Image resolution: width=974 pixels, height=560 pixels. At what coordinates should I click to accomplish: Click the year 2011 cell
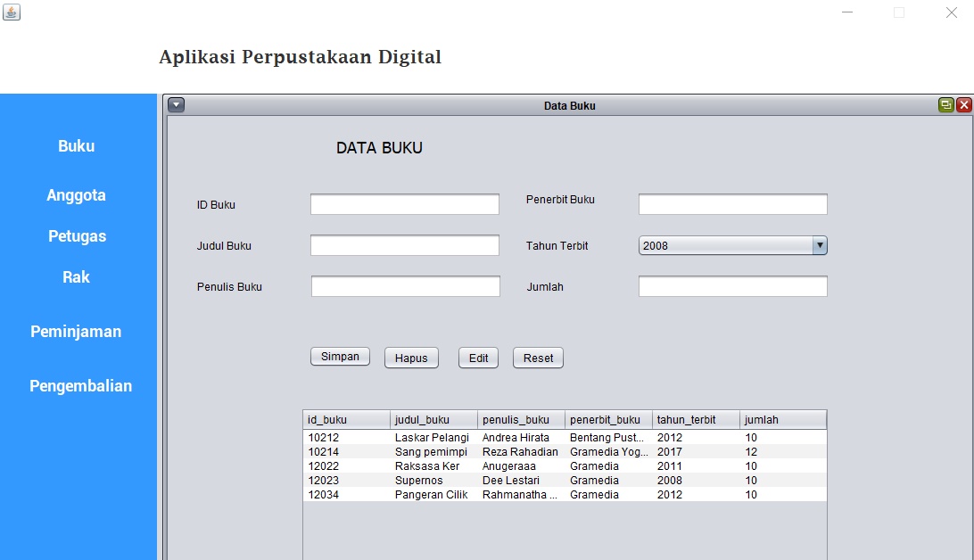(696, 465)
